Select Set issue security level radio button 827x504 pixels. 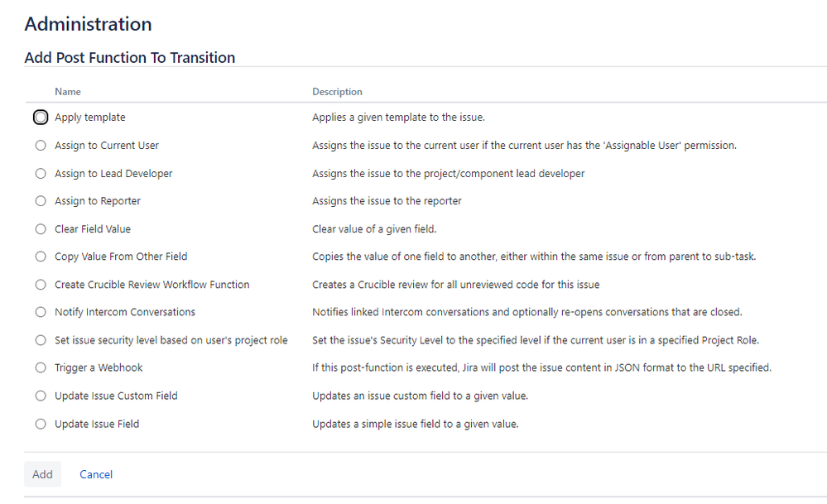[x=41, y=340]
